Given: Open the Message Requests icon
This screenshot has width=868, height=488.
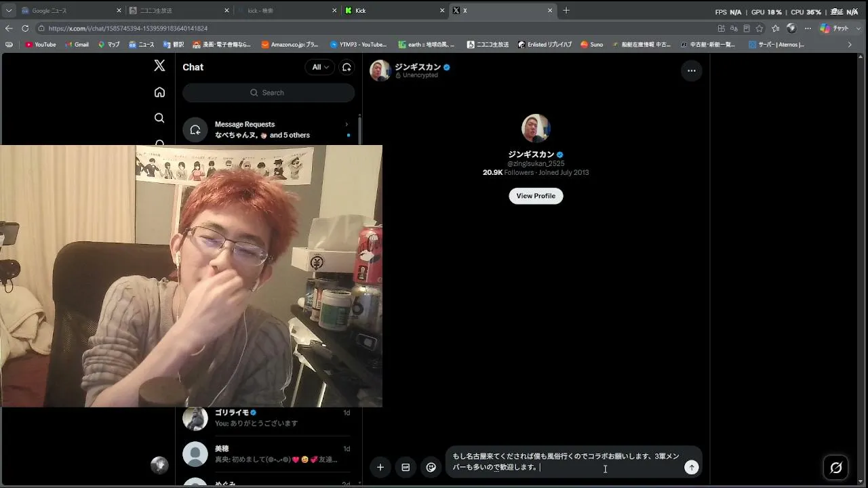Looking at the screenshot, I should coord(195,129).
